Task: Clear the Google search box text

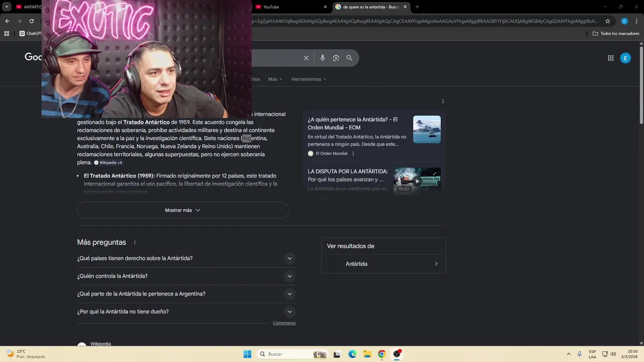Action: pos(306,58)
